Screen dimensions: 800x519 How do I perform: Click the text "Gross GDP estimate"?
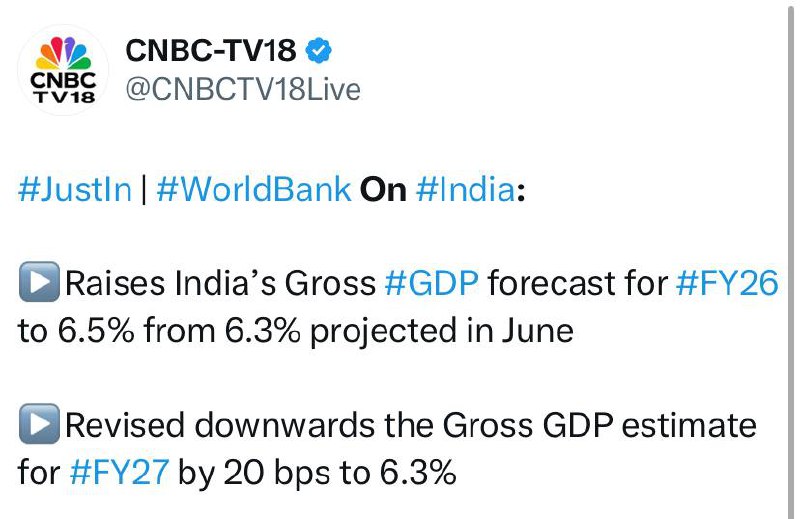point(596,426)
